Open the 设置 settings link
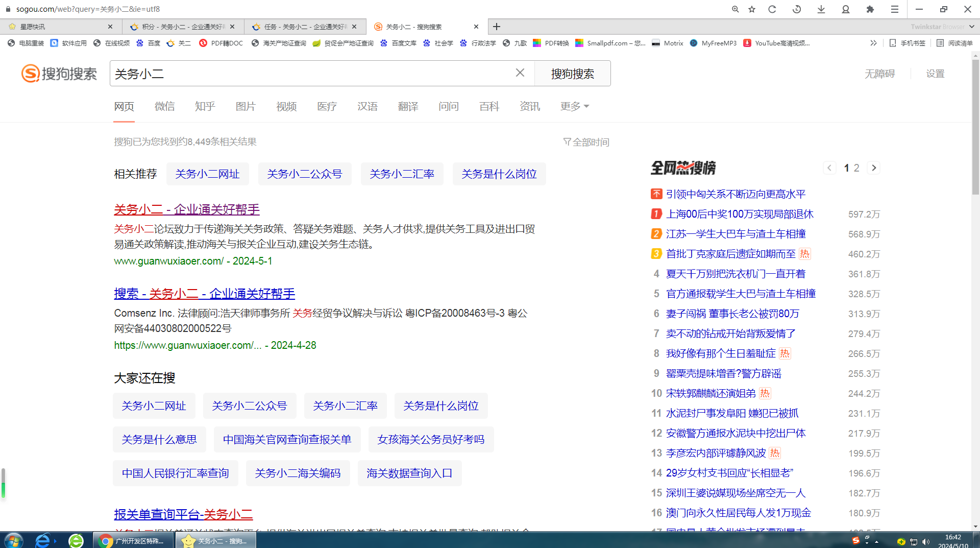Viewport: 980px width, 548px height. (x=935, y=74)
